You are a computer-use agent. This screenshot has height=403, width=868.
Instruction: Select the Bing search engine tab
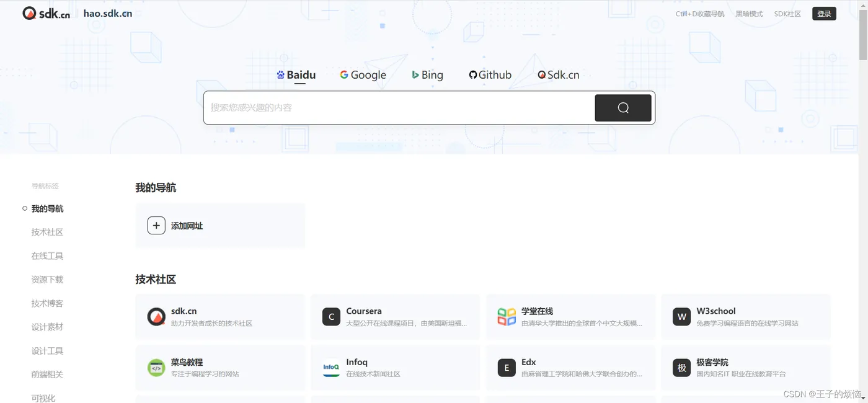427,75
